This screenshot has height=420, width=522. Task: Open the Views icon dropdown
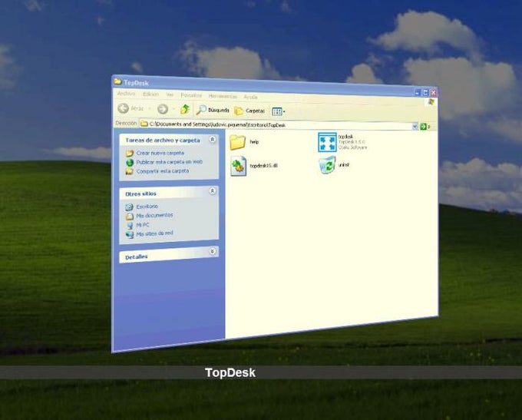pos(278,111)
